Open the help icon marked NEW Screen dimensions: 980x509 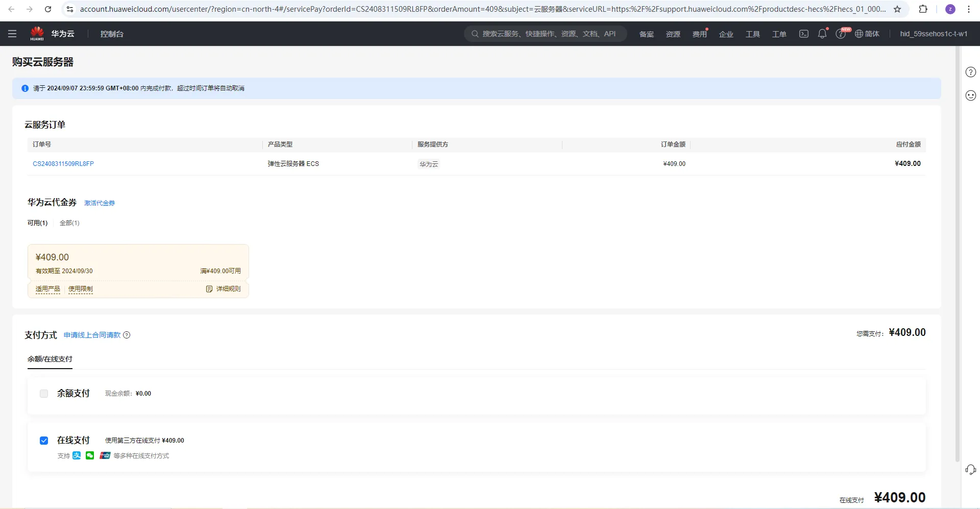point(841,34)
